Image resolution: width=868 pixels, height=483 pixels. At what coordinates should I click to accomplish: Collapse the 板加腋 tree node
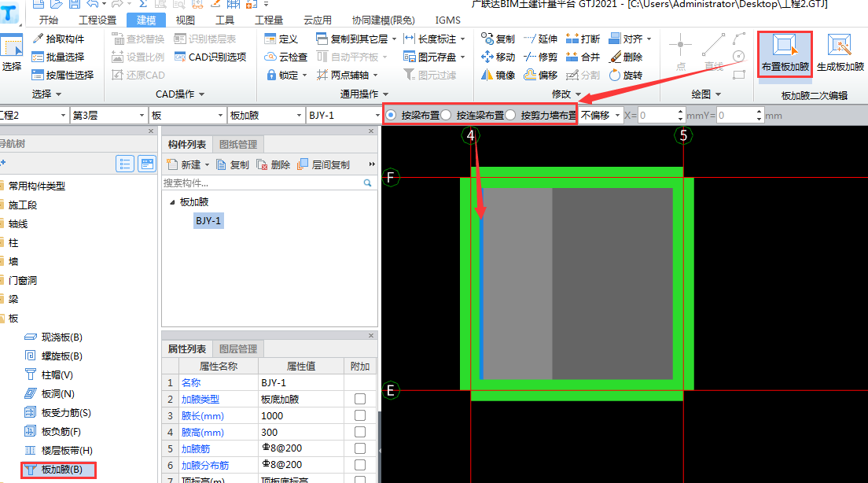pos(172,202)
